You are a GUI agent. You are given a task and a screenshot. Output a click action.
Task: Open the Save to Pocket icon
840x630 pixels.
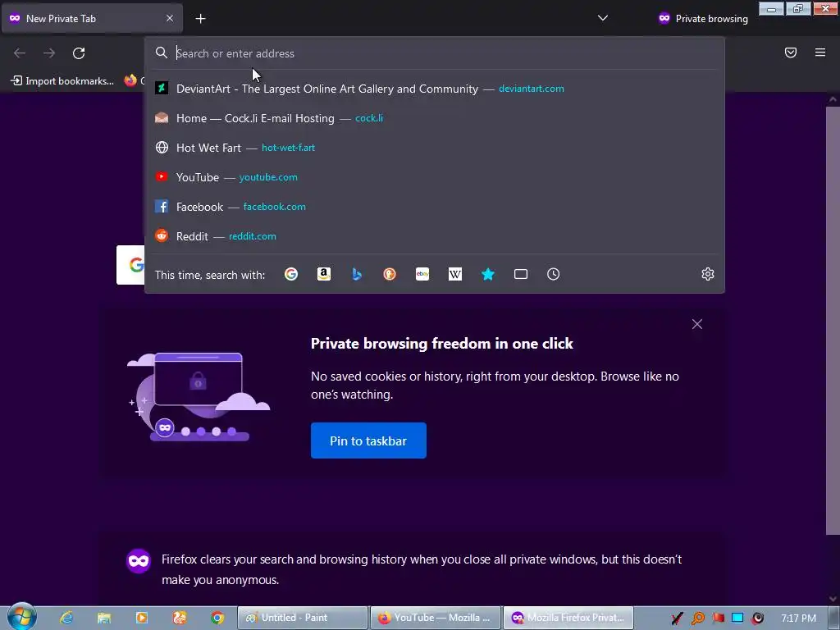point(791,52)
